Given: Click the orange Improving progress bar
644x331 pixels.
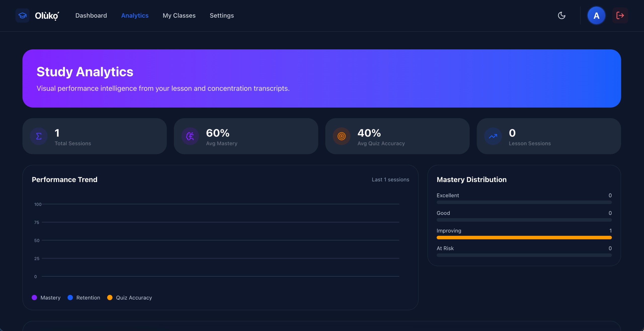Looking at the screenshot, I should coord(524,238).
